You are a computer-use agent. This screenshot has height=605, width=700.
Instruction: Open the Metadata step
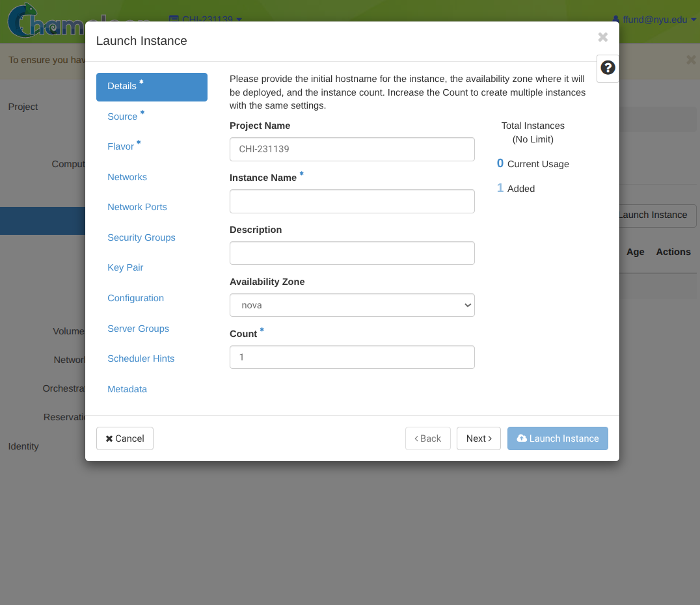128,389
